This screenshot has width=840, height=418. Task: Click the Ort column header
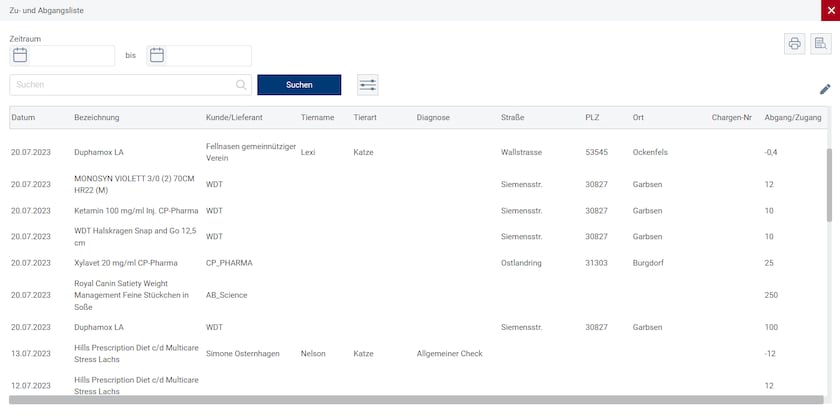point(638,117)
